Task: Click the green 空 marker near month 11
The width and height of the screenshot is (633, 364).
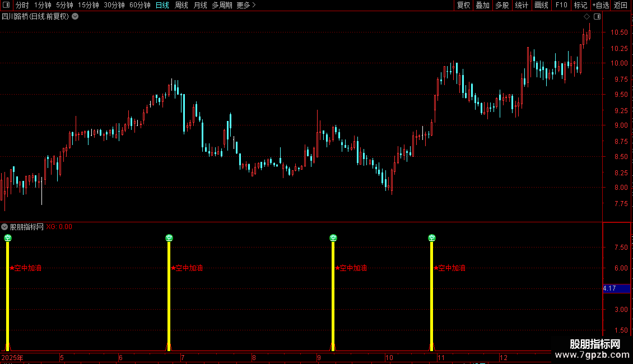Action: click(432, 237)
